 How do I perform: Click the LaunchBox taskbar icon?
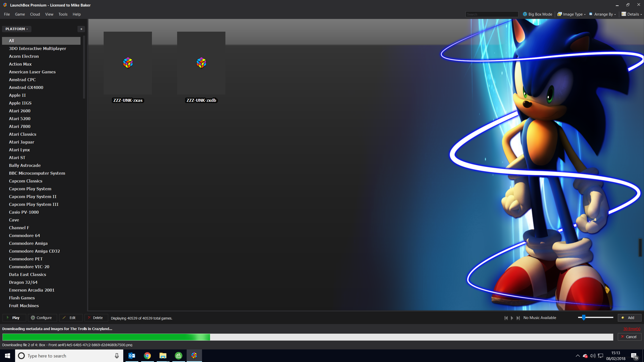point(194,356)
